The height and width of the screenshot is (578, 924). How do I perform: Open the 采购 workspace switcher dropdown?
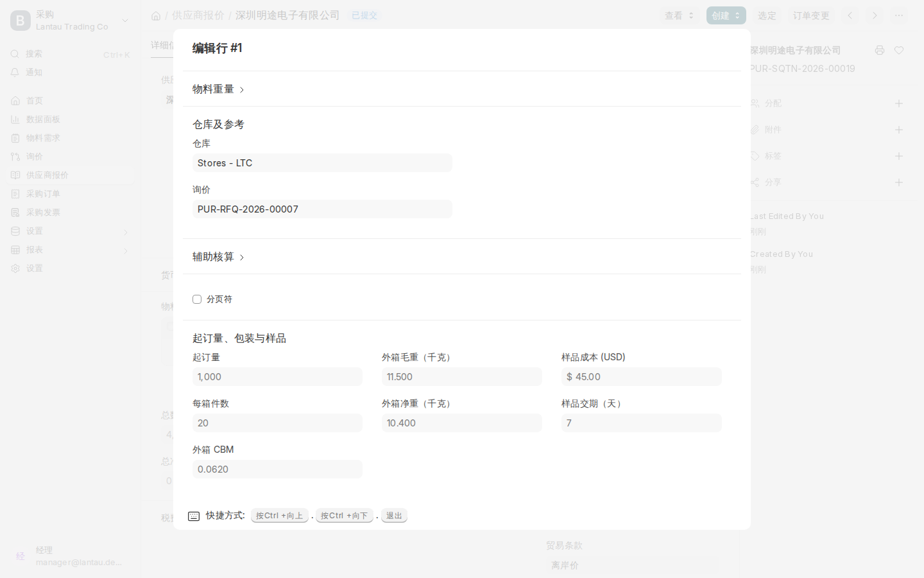click(71, 21)
